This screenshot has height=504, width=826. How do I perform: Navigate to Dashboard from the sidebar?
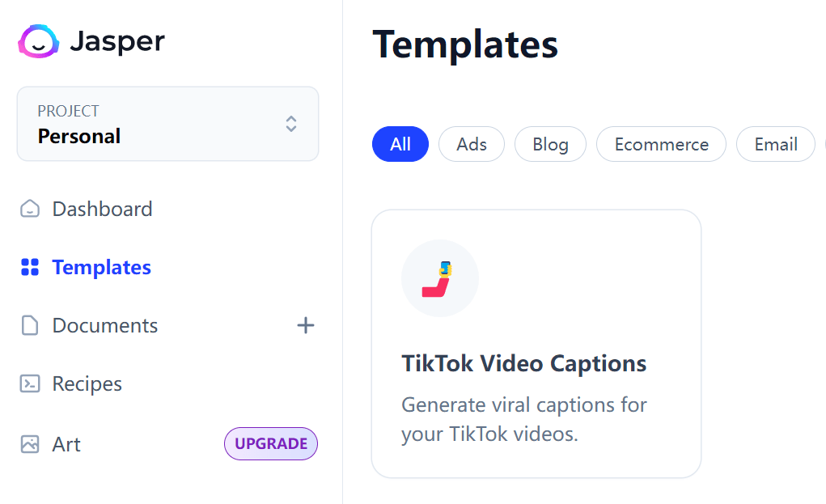pos(101,209)
